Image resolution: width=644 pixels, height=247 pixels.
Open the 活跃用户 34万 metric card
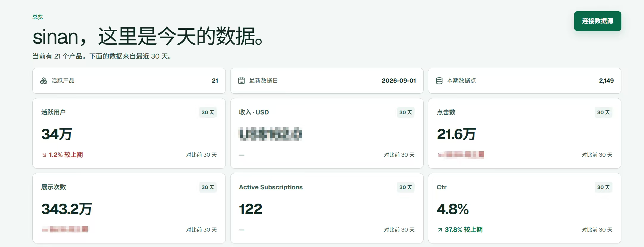point(129,133)
